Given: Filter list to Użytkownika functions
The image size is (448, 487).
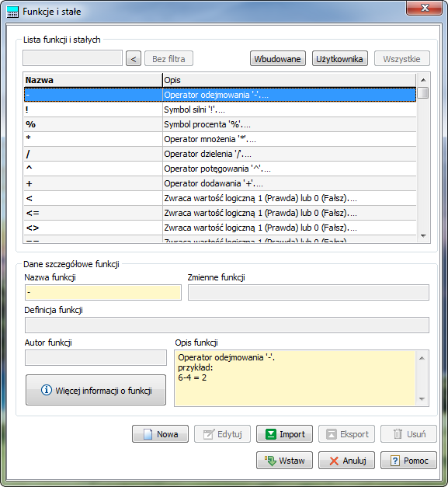Looking at the screenshot, I should (339, 58).
